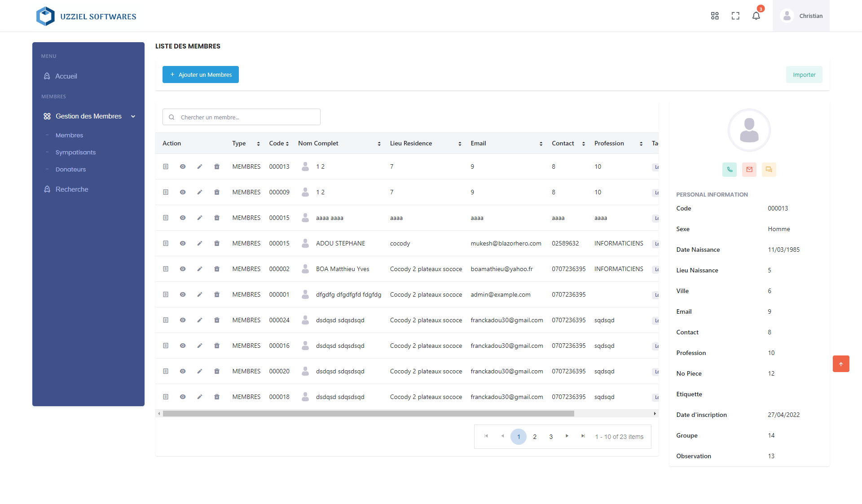Edit BOA Matthieu Yves with pencil icon
Image resolution: width=862 pixels, height=504 pixels.
click(200, 269)
